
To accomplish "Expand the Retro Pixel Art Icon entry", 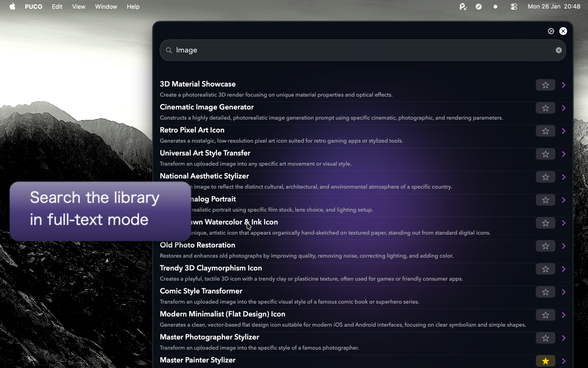I will [x=564, y=131].
